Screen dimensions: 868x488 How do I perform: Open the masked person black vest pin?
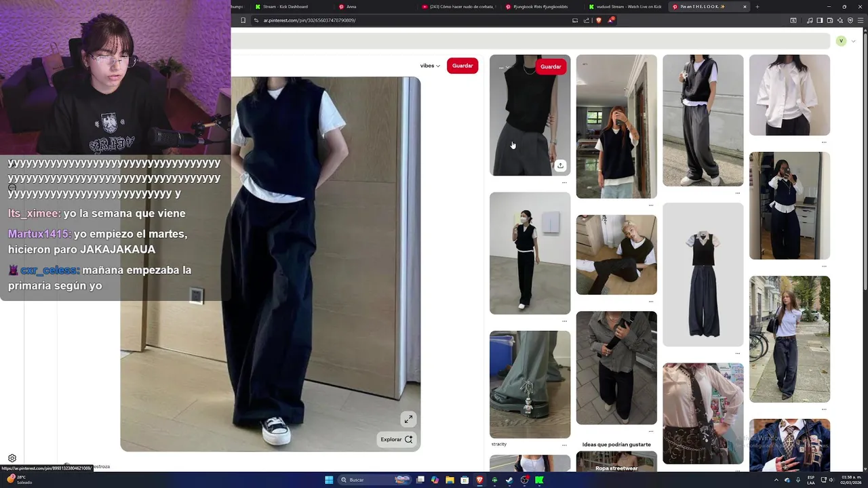530,253
